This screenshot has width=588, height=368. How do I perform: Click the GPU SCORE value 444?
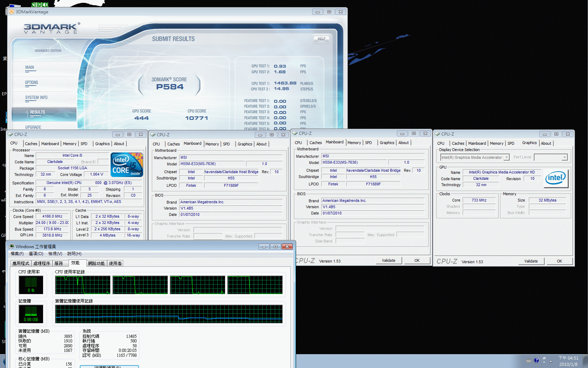pos(141,118)
